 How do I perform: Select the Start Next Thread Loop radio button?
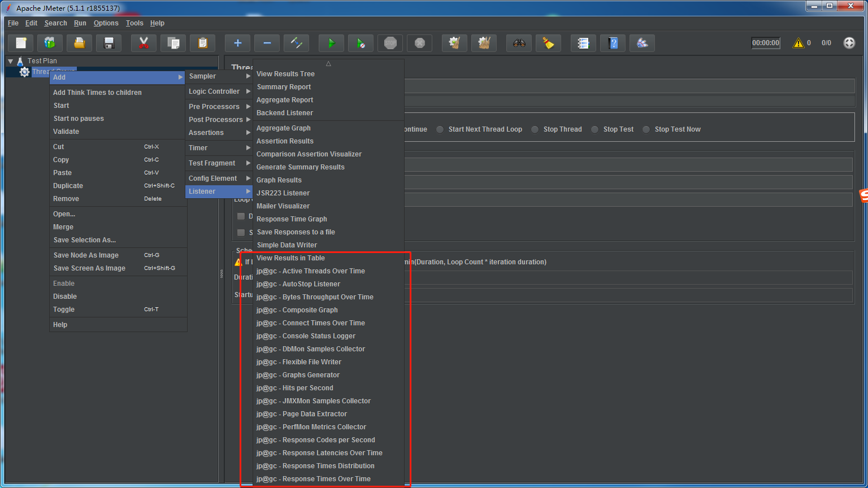(440, 129)
